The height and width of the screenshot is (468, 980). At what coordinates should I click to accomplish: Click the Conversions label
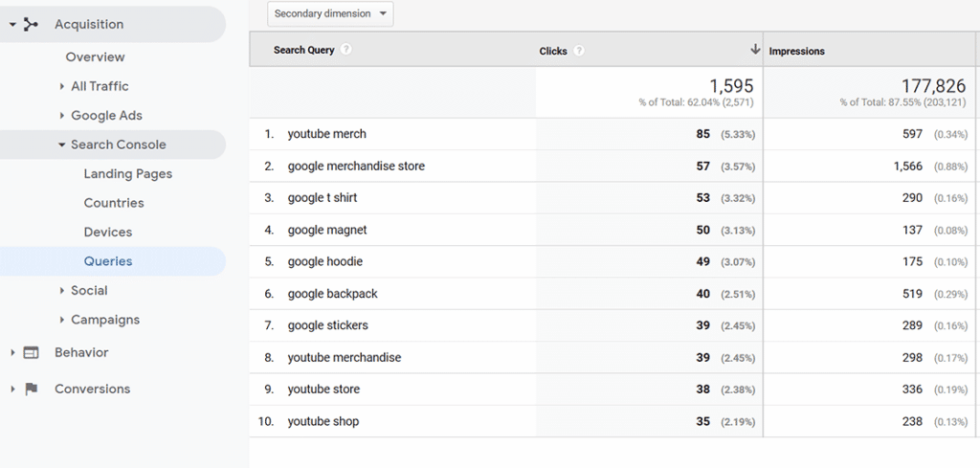point(93,390)
